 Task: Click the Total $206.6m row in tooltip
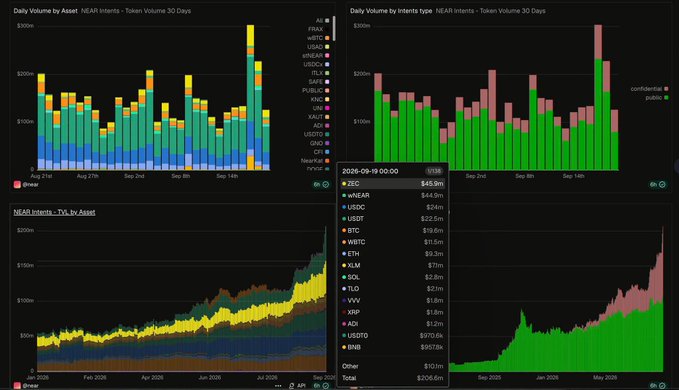coord(393,378)
